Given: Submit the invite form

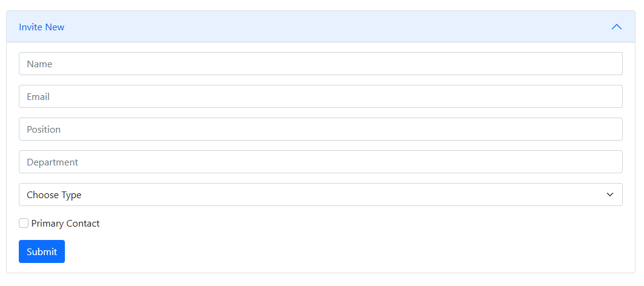Looking at the screenshot, I should (x=42, y=251).
